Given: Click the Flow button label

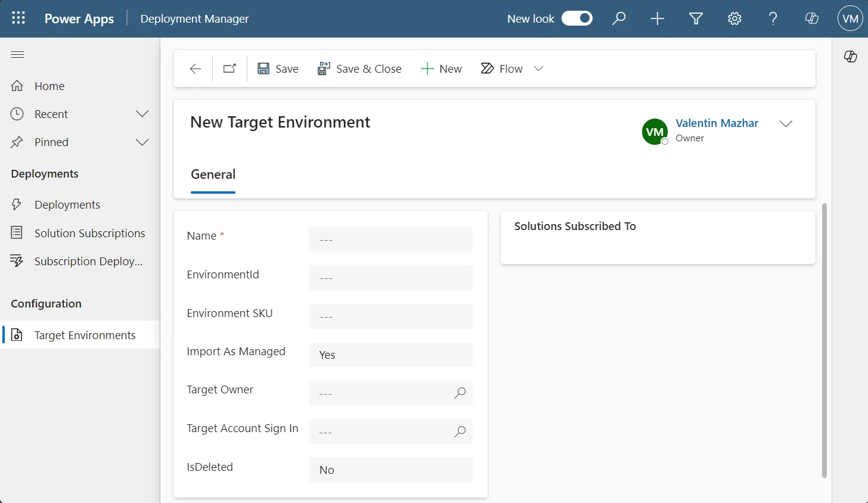Looking at the screenshot, I should 511,69.
